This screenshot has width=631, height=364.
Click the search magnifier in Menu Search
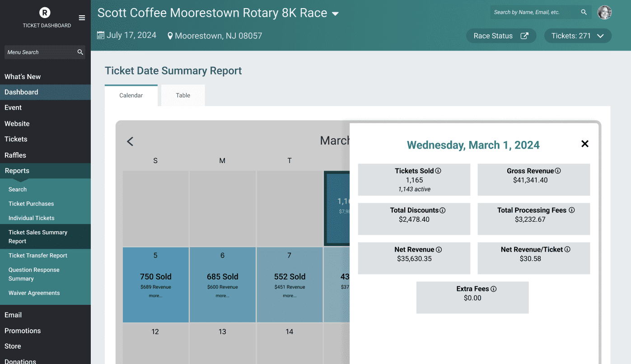(80, 52)
